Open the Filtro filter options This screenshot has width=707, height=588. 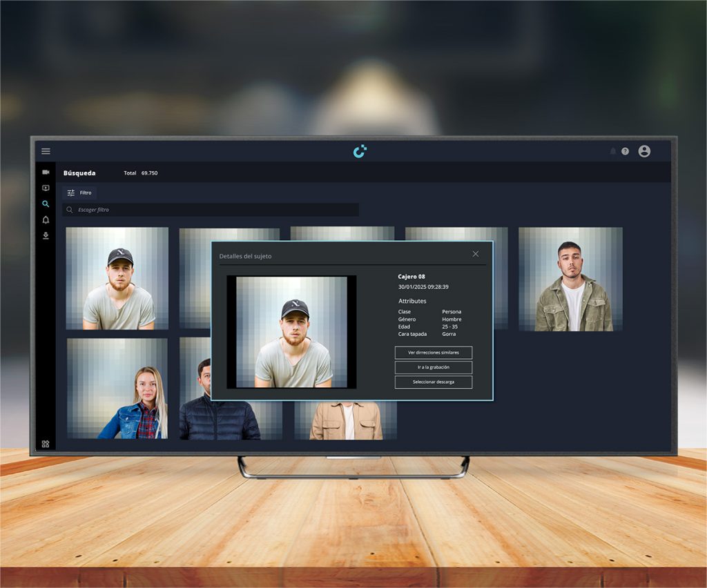tap(79, 193)
